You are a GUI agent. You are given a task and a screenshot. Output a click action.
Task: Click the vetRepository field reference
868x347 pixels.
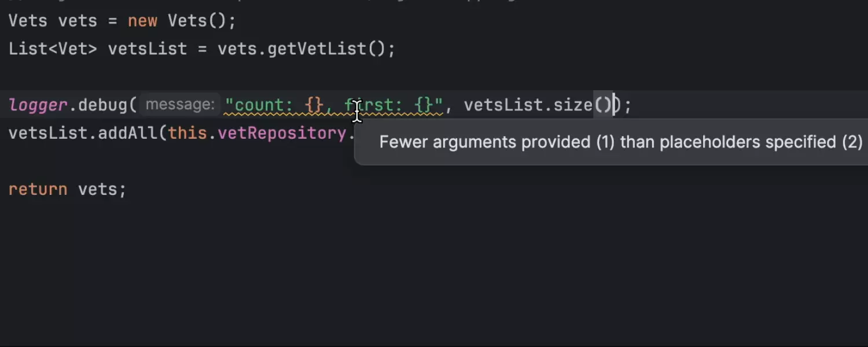tap(281, 133)
